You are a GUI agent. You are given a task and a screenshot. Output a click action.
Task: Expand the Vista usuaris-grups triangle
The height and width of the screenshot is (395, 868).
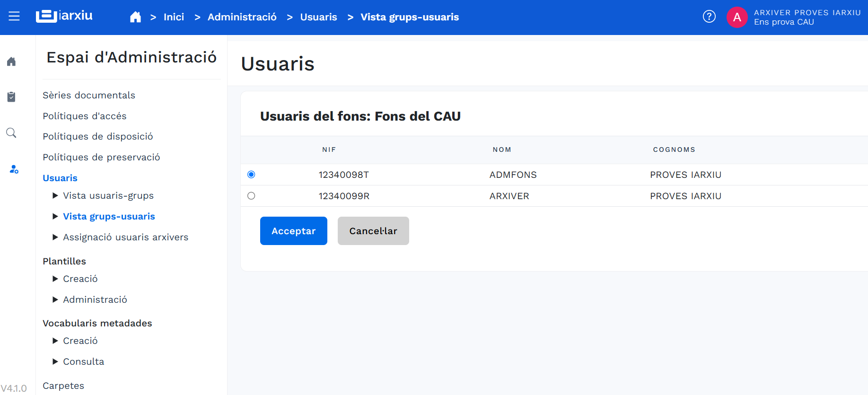tap(55, 195)
